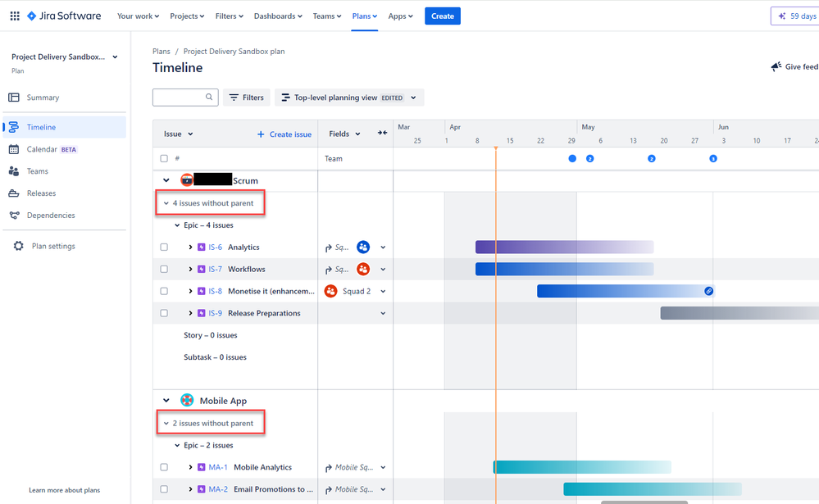Click the search magnifier icon in timeline search
Screen dimensions: 819x504
pyautogui.click(x=209, y=98)
